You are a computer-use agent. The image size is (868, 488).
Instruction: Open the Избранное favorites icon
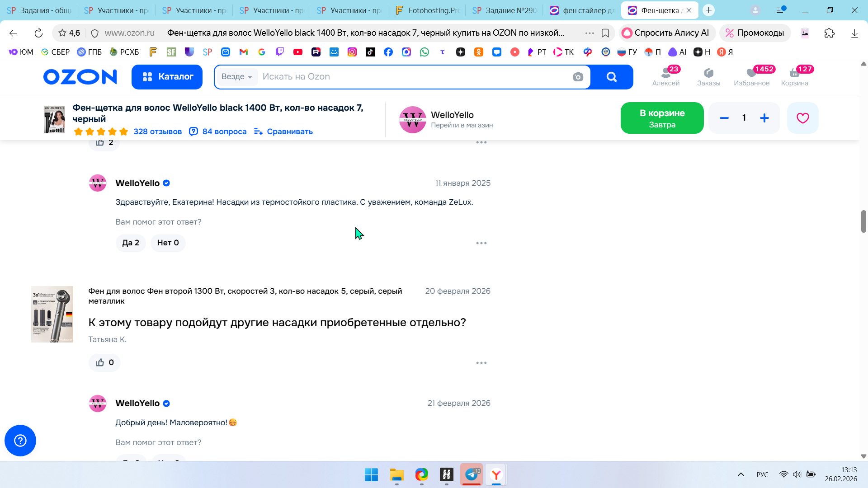tap(751, 76)
